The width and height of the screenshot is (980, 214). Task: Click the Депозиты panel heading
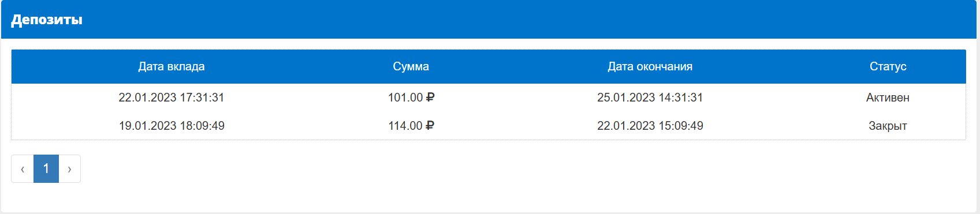click(x=47, y=20)
